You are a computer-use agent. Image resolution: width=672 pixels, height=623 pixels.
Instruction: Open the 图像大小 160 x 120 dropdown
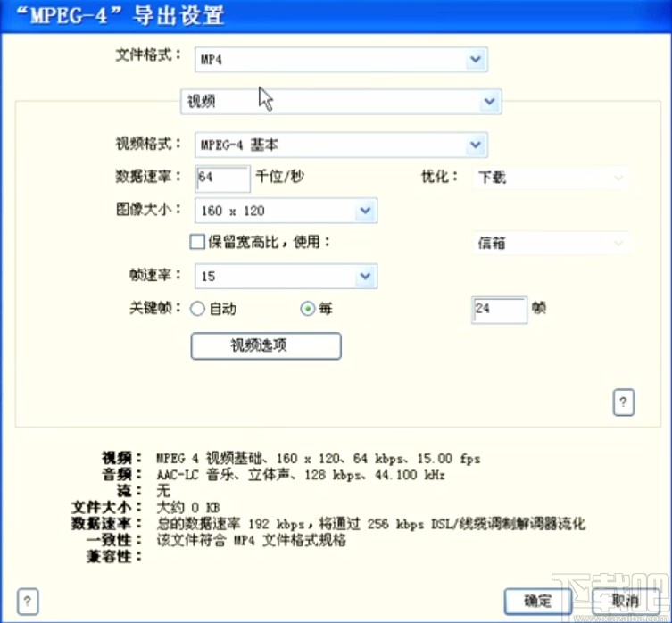[286, 211]
